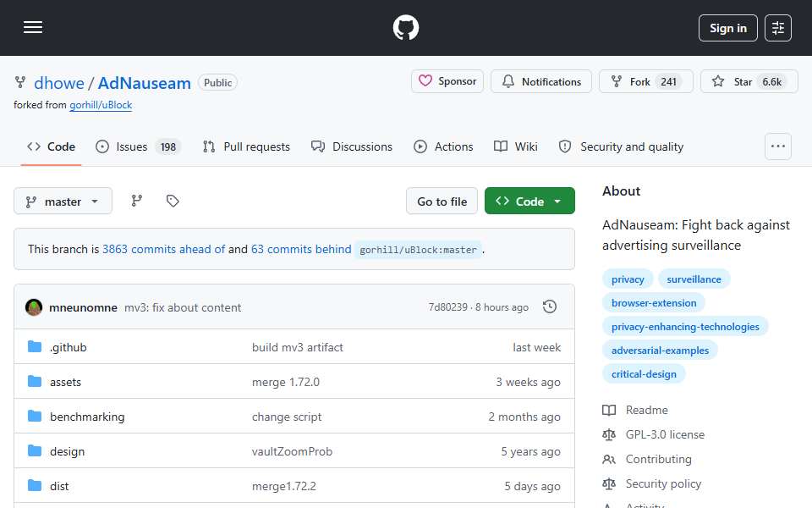
Task: Select the adversarial-examples topic tag
Action: click(660, 351)
